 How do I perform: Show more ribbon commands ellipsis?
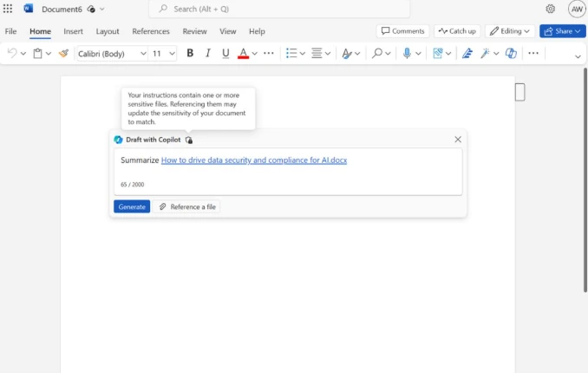coord(533,53)
